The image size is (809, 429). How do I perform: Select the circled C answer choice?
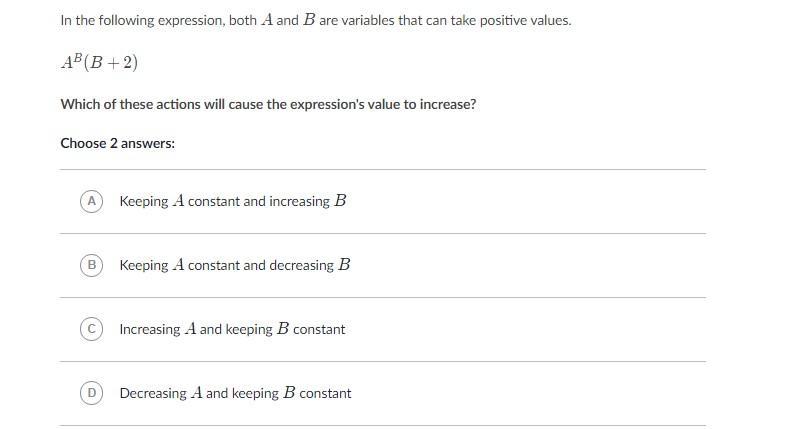[91, 329]
